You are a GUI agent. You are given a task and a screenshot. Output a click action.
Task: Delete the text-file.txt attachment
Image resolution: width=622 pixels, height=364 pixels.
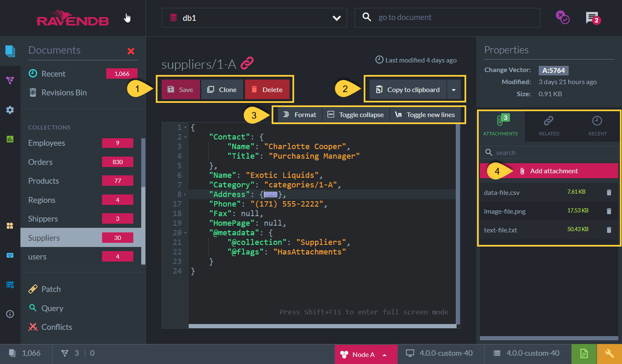(x=609, y=230)
